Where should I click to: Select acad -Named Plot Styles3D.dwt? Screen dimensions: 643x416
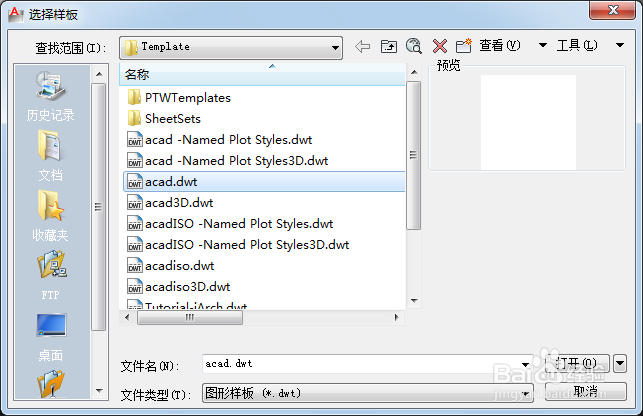[237, 161]
